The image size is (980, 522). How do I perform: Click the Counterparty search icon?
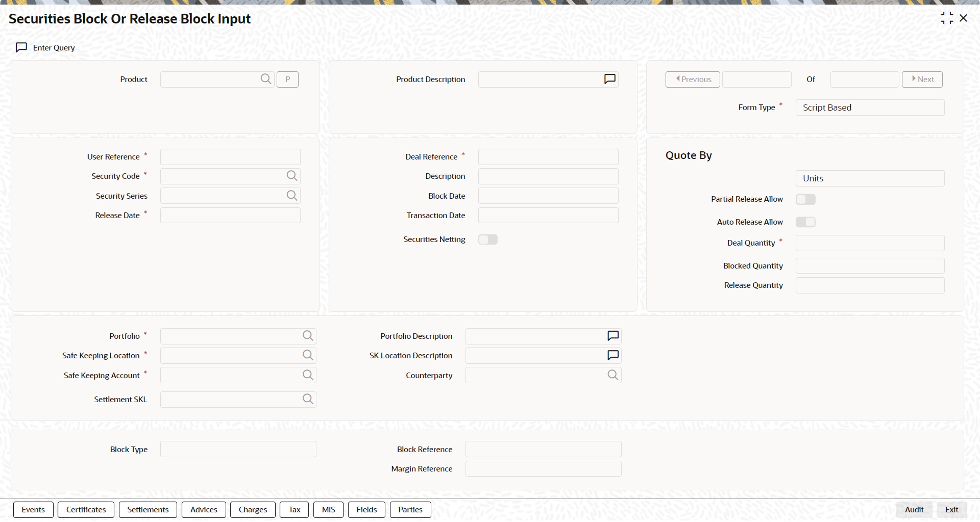tap(613, 375)
